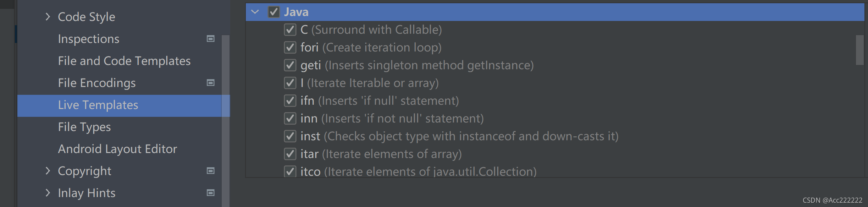Toggle the fori template checkbox

tap(290, 47)
